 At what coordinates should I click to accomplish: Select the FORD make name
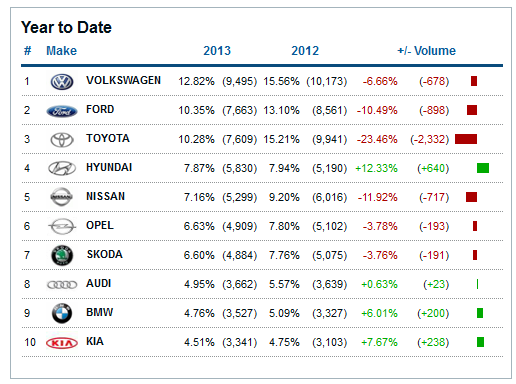(x=100, y=109)
